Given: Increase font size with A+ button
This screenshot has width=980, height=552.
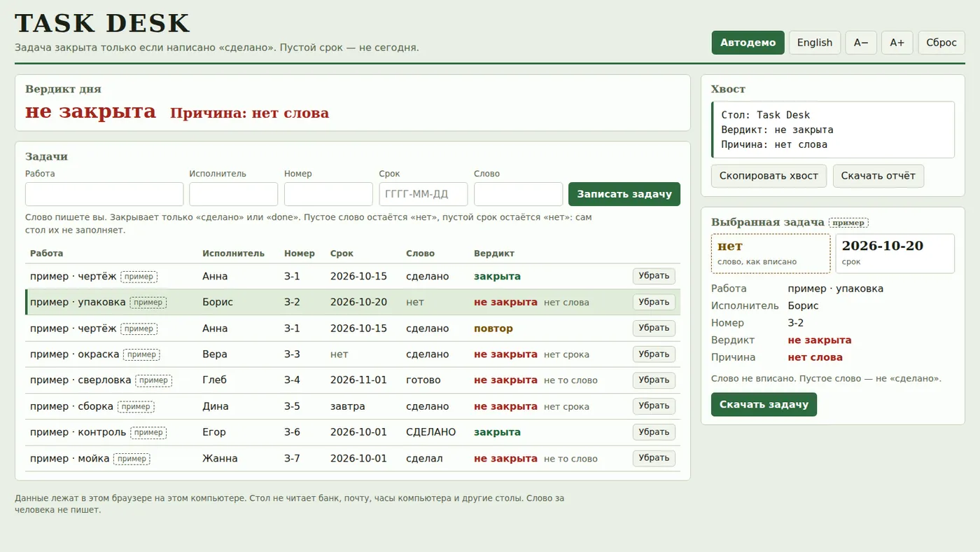Looking at the screenshot, I should tap(897, 43).
